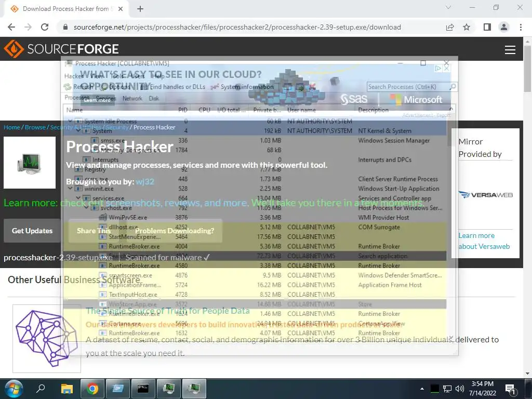Open System information in Process Hacker
Image resolution: width=532 pixels, height=399 pixels.
pos(242,87)
